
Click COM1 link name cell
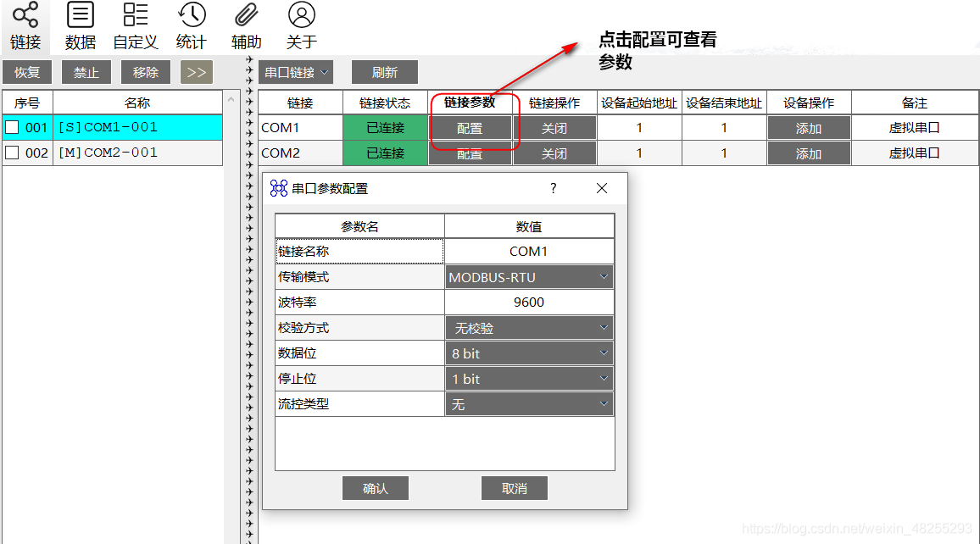301,128
